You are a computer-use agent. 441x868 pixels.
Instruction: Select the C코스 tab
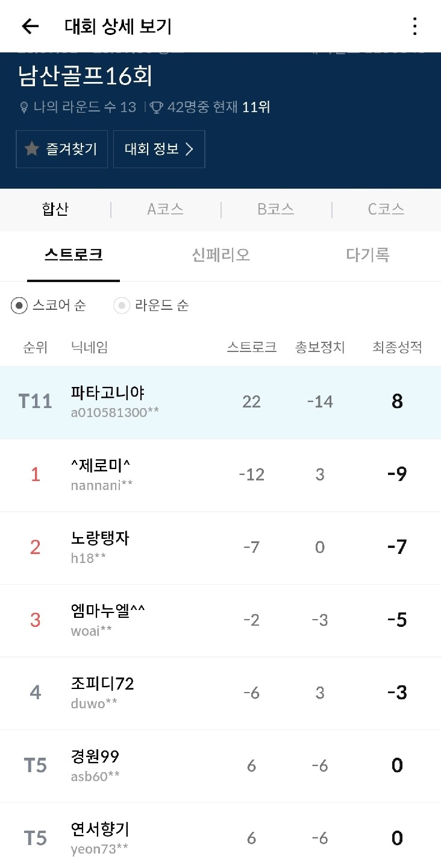tap(386, 210)
